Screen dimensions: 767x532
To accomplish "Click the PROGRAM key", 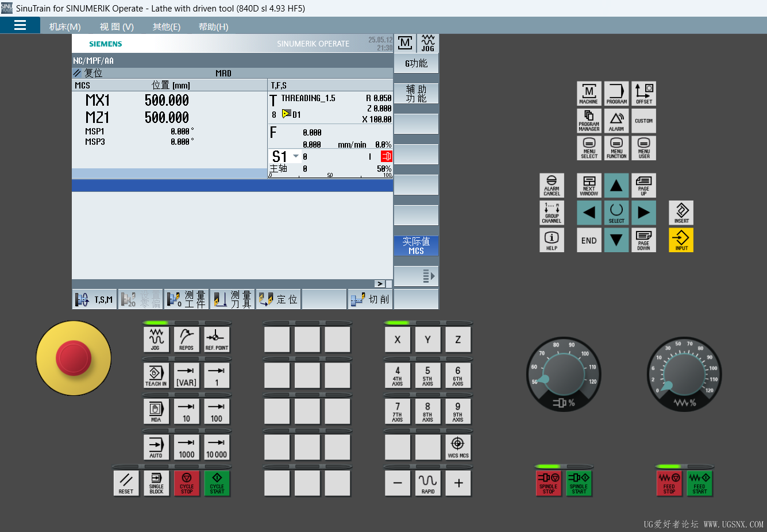I will click(616, 94).
